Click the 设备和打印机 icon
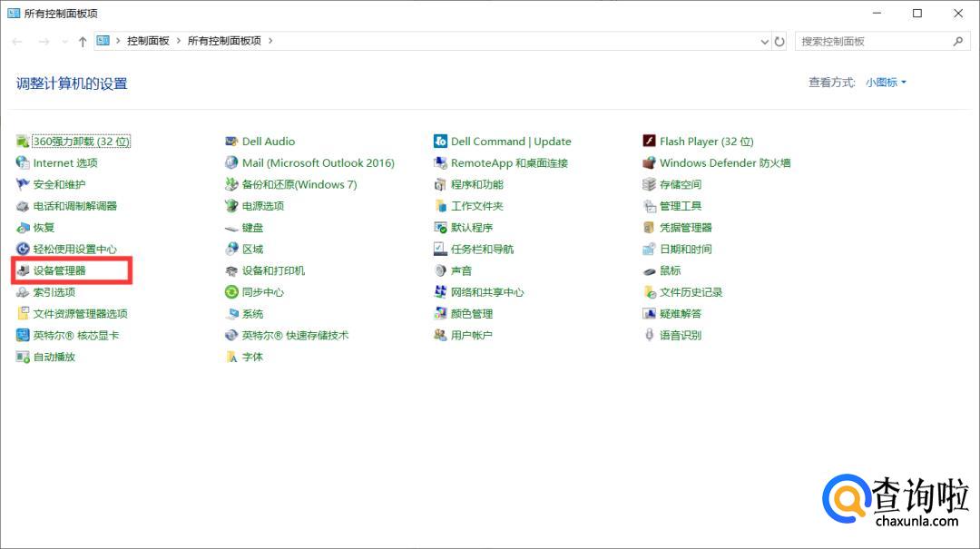Screen dimensions: 980x549 [231, 270]
